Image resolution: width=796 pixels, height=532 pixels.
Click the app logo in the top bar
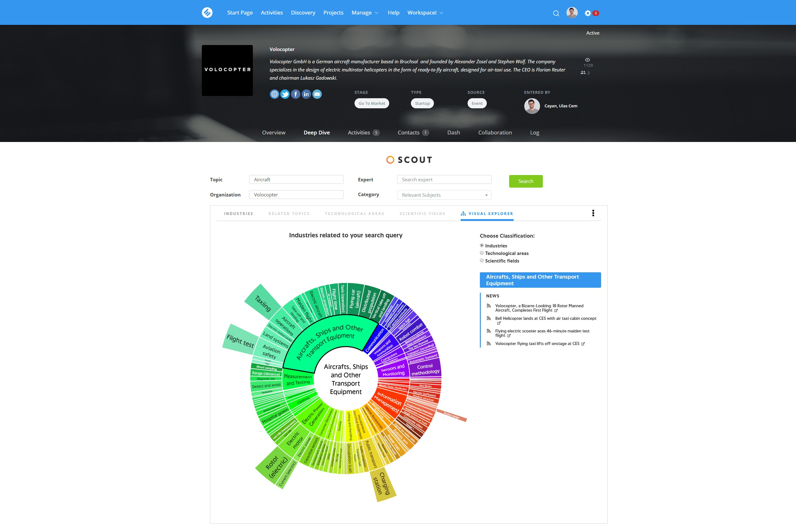pyautogui.click(x=207, y=13)
